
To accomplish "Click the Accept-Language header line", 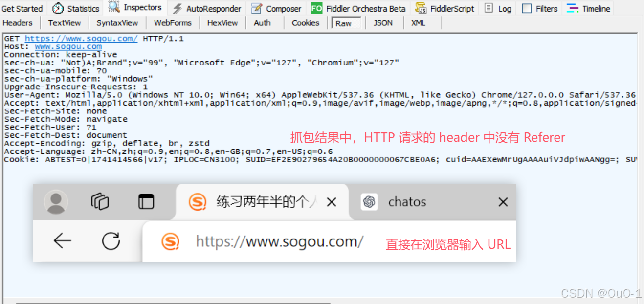I will coord(169,152).
